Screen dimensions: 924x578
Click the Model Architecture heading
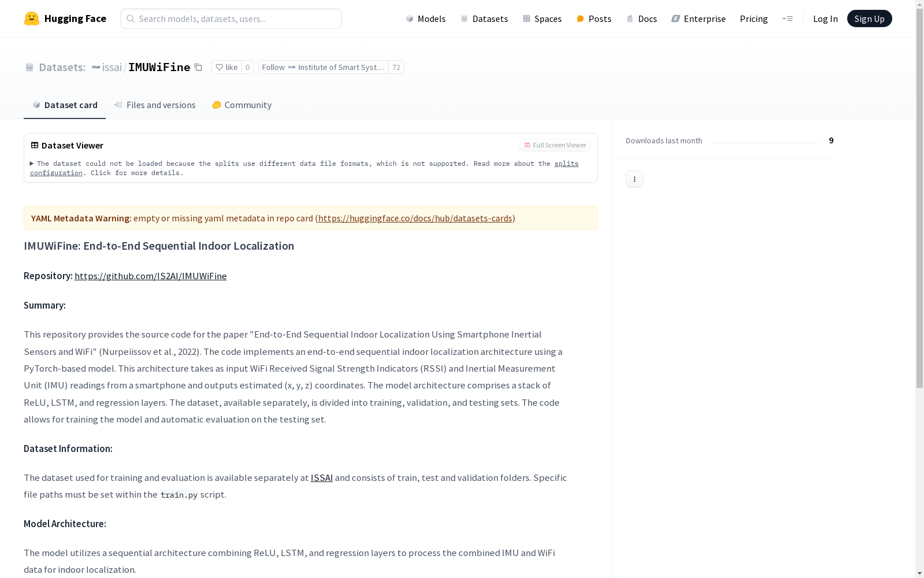point(65,524)
